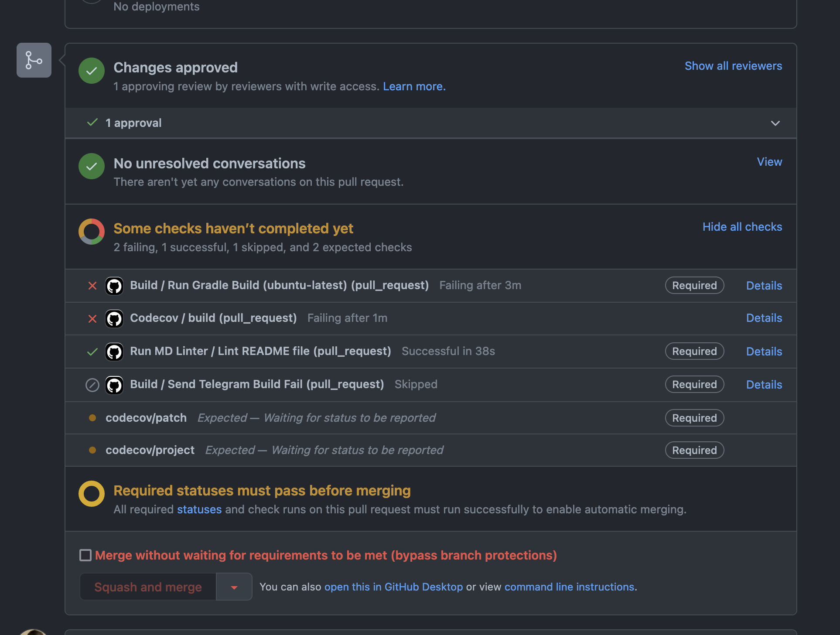Click pending dot beside codecov/project
The height and width of the screenshot is (635, 840).
tap(92, 450)
